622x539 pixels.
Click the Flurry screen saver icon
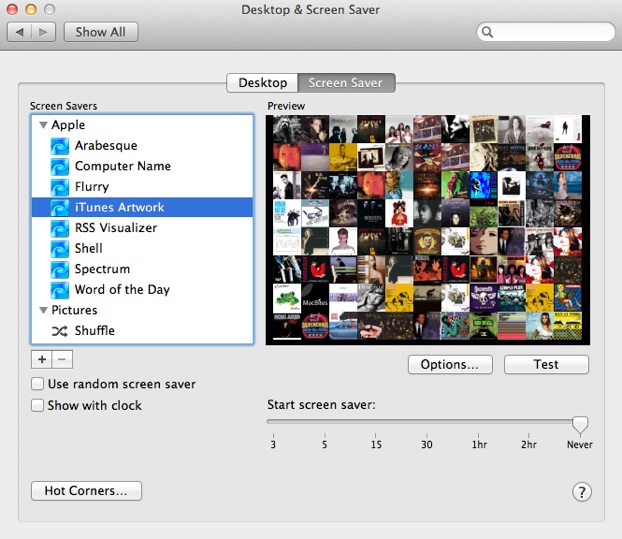[x=61, y=187]
